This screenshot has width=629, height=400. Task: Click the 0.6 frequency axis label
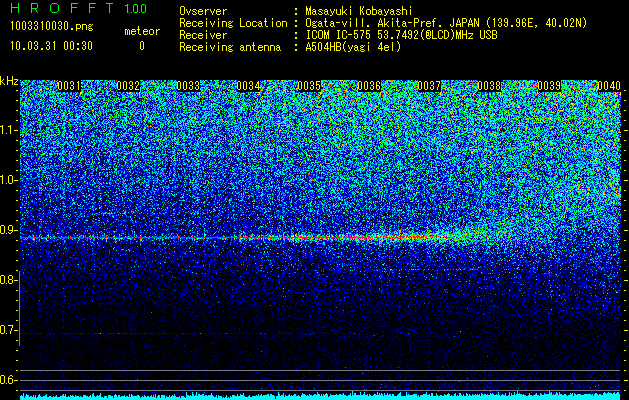point(8,380)
